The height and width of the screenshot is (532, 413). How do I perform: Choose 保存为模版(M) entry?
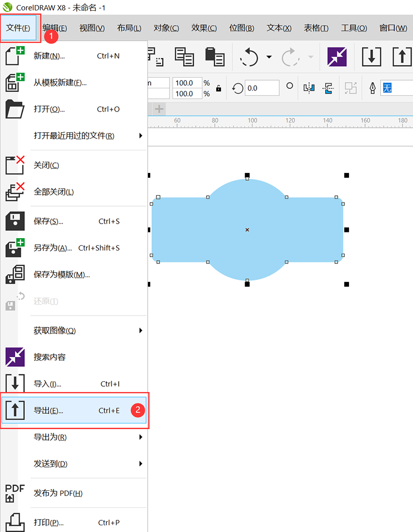(74, 274)
